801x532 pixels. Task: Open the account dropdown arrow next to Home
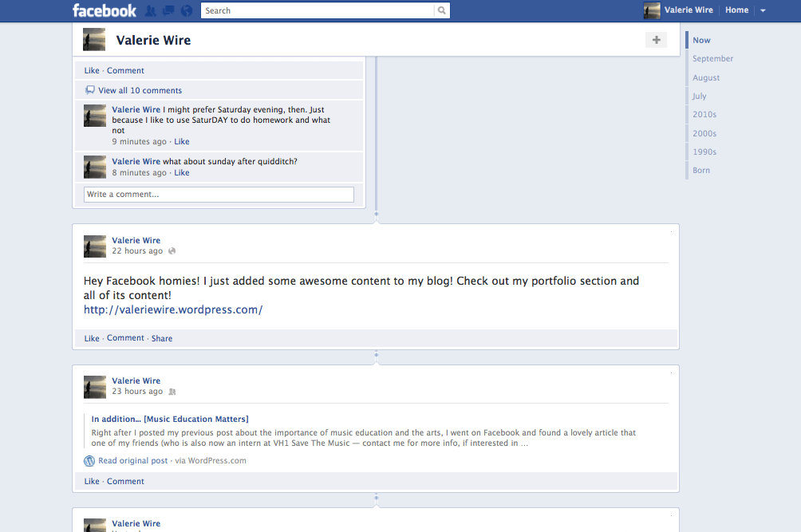[x=763, y=10]
